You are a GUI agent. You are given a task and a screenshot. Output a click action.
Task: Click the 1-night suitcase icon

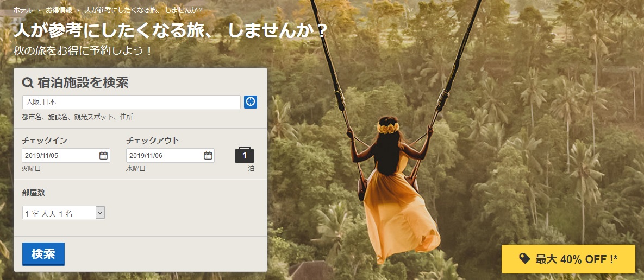pos(245,155)
